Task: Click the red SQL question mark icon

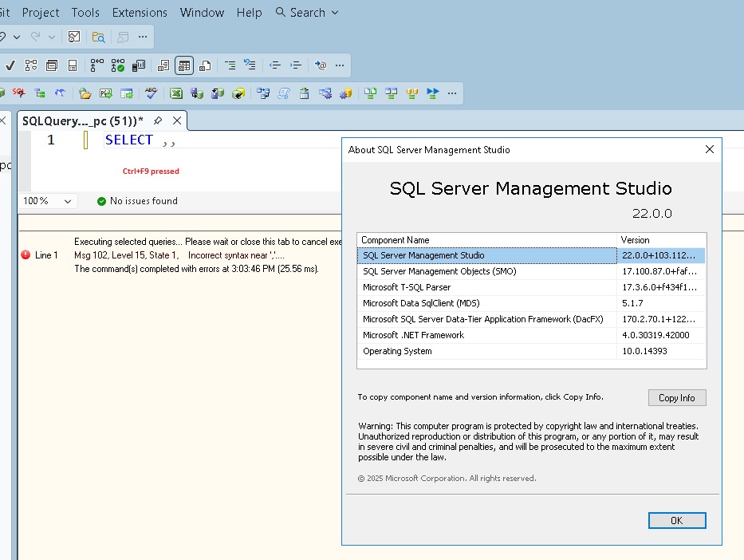Action: tap(19, 93)
